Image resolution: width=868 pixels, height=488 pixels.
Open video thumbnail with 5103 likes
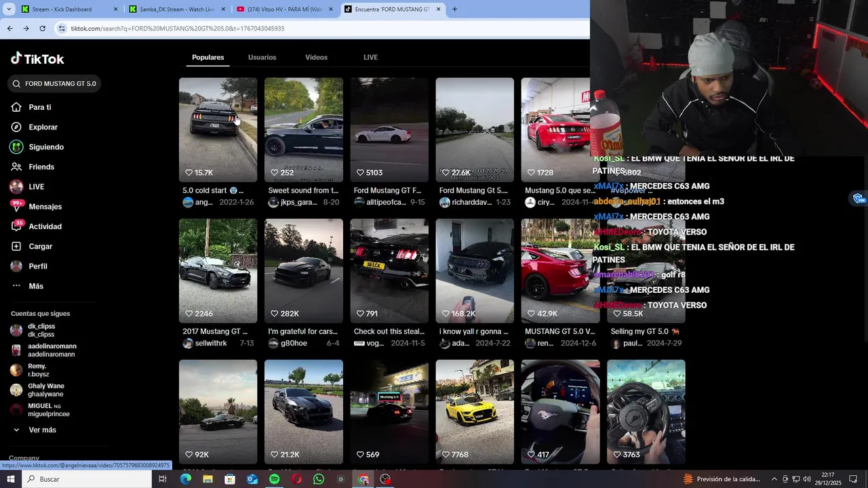389,129
